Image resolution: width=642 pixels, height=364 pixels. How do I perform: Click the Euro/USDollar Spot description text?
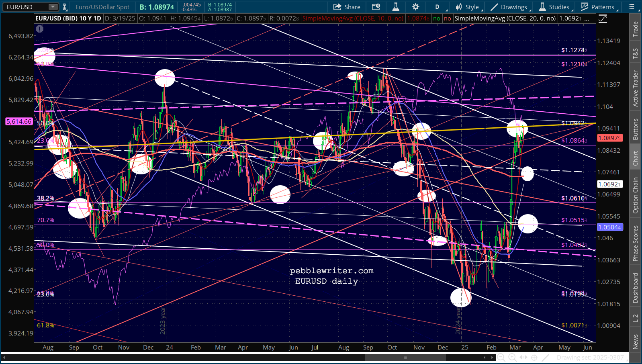click(102, 7)
